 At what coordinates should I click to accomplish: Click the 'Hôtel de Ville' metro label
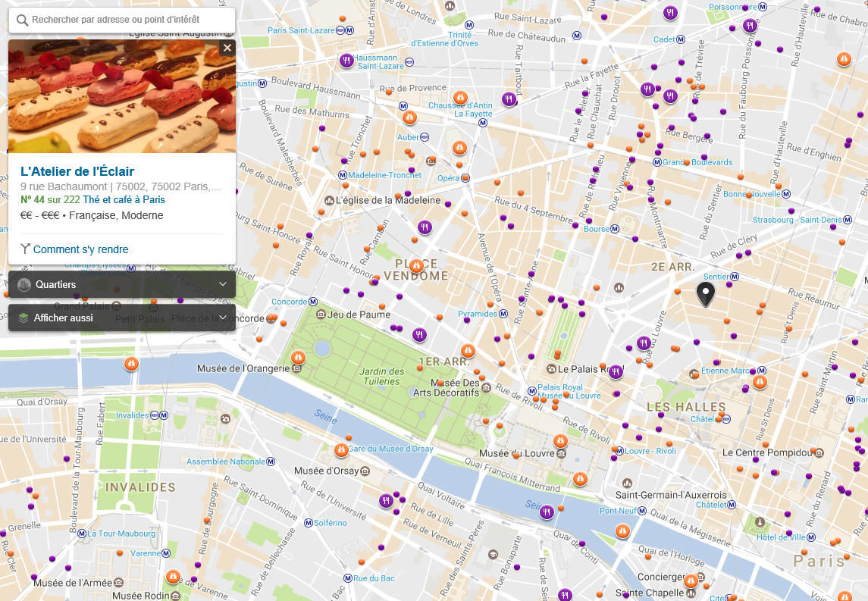point(781,537)
